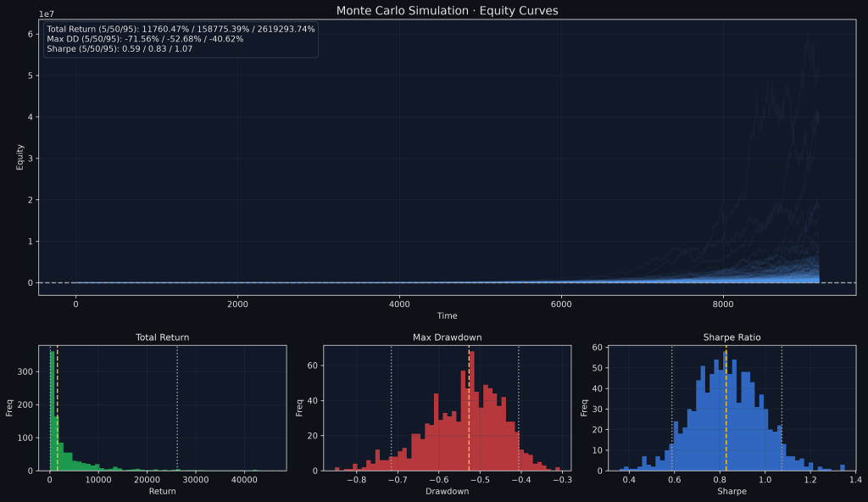The width and height of the screenshot is (868, 502).
Task: Click the 'Sharpe Ratio' histogram title
Action: 732,337
